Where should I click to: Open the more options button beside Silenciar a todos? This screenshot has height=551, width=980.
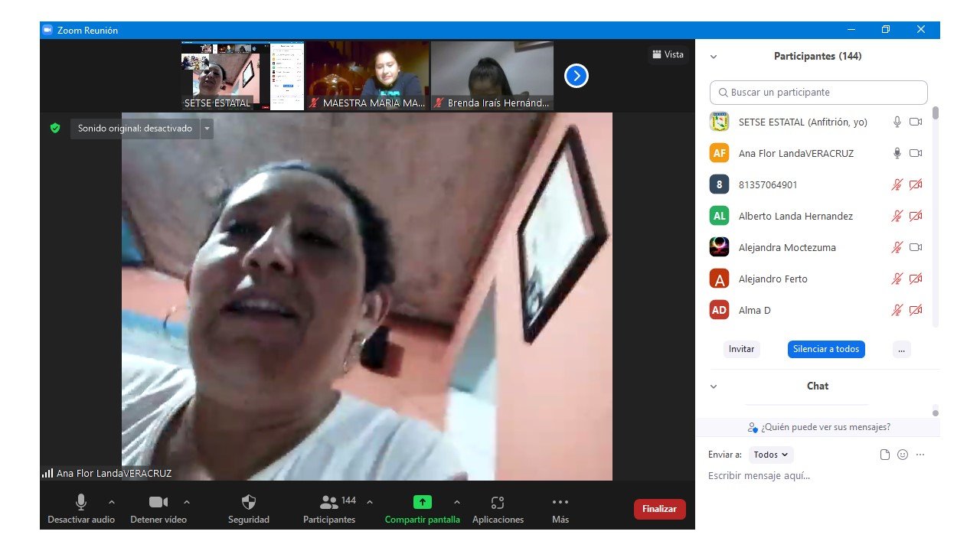coord(901,349)
